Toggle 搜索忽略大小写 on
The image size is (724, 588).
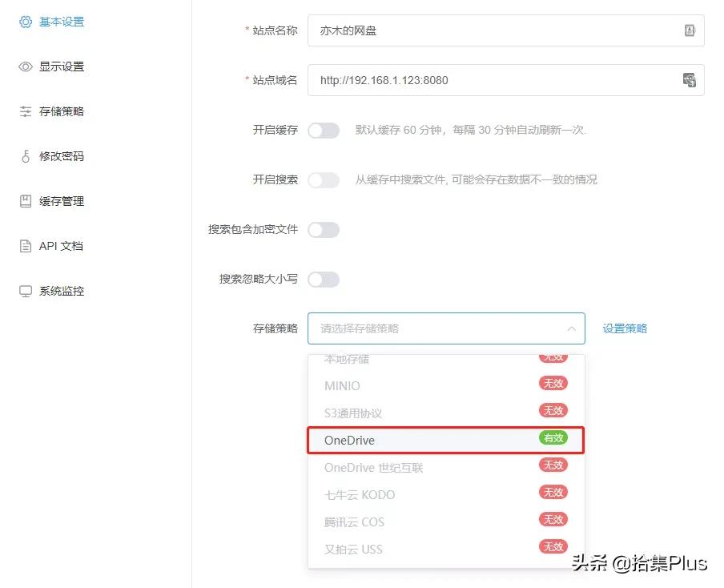[x=324, y=279]
